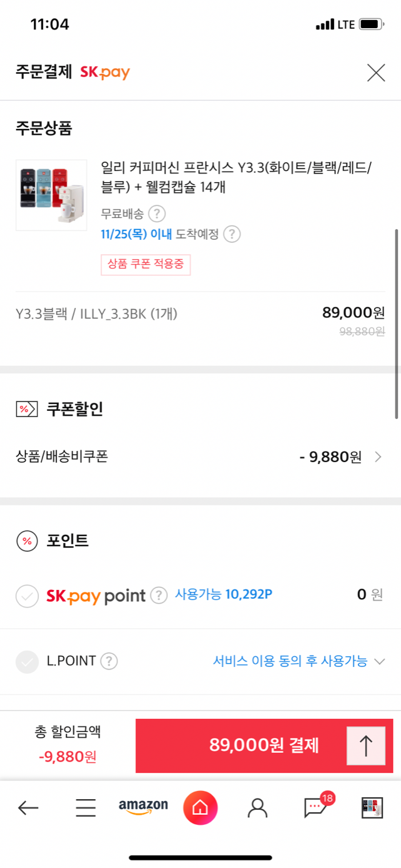
Task: Open my account profile icon
Action: coord(257,808)
